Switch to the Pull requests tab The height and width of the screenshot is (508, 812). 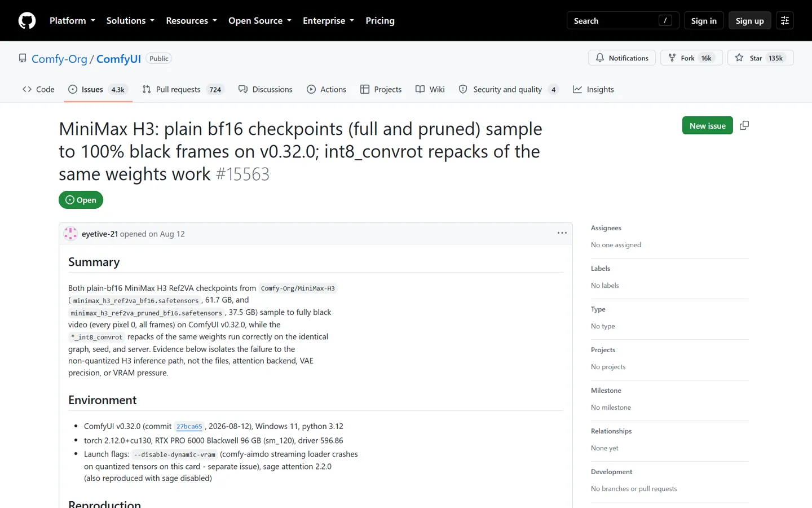coord(183,89)
